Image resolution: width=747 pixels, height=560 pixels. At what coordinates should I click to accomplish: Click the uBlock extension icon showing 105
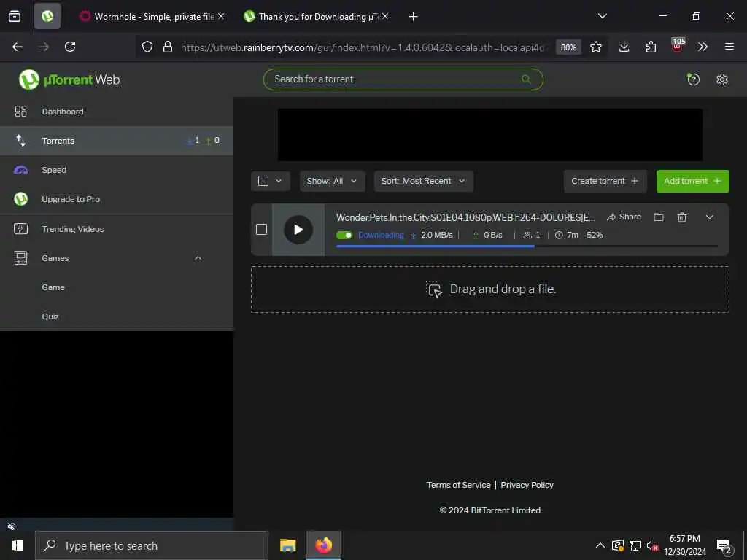pyautogui.click(x=678, y=46)
